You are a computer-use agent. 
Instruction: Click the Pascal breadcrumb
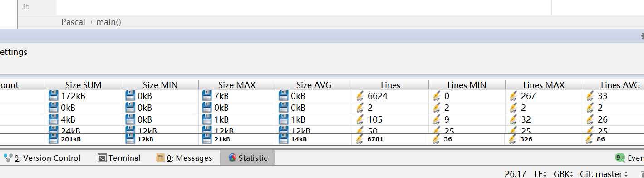(73, 22)
